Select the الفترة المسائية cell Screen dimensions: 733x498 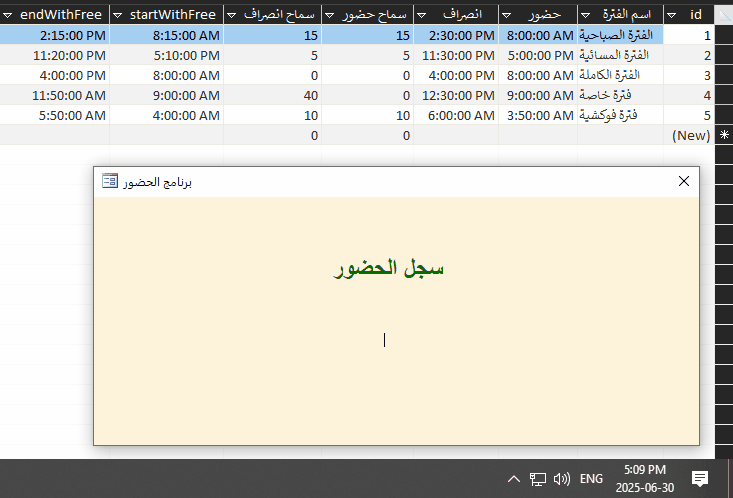[x=620, y=55]
